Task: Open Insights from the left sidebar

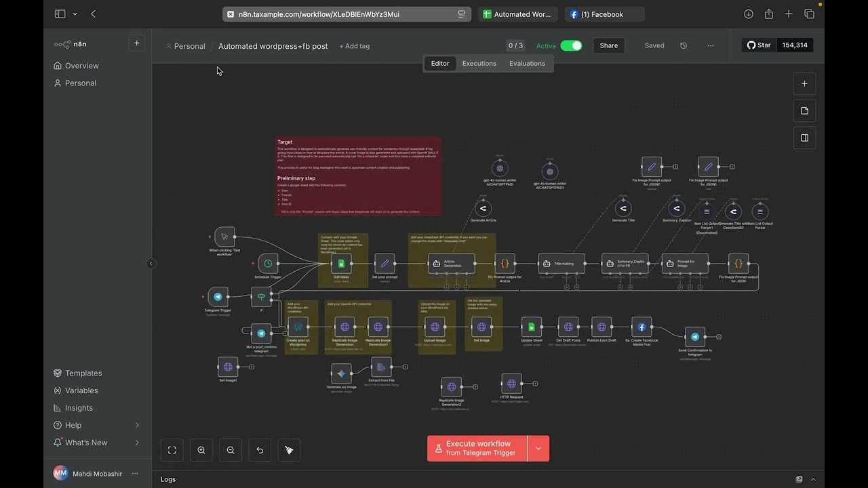Action: click(x=79, y=407)
